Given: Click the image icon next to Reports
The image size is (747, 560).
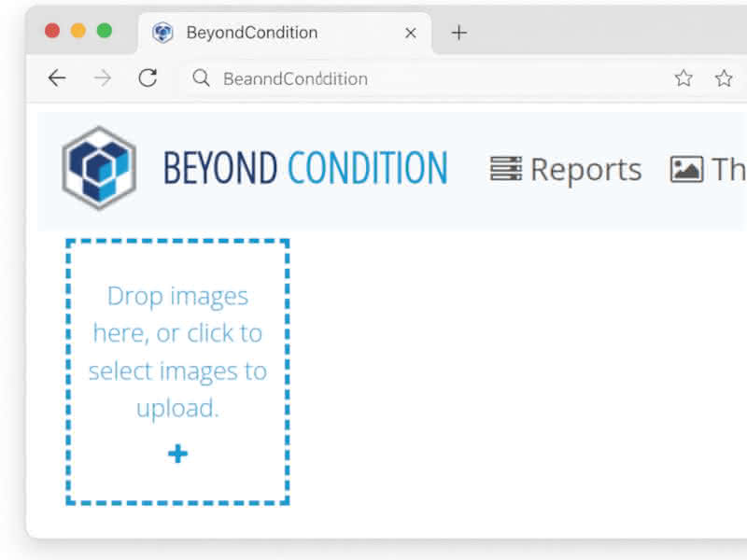Looking at the screenshot, I should [x=688, y=168].
